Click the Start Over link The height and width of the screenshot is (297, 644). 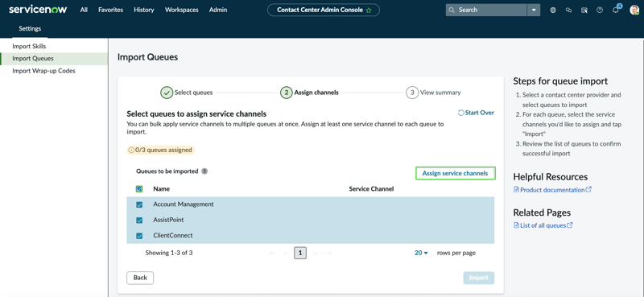[476, 113]
